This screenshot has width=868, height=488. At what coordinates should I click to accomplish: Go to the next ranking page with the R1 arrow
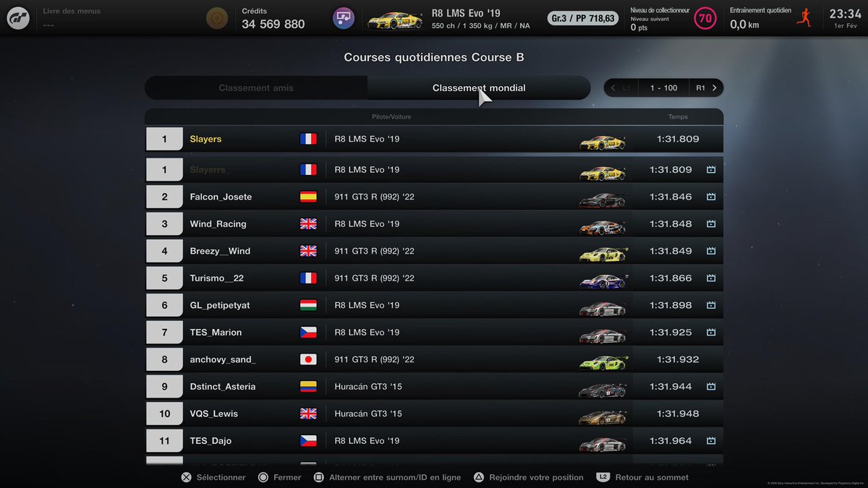[706, 88]
